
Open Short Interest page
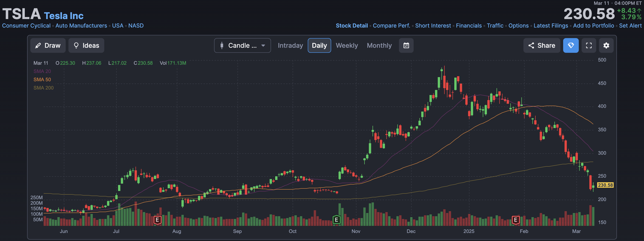point(433,26)
